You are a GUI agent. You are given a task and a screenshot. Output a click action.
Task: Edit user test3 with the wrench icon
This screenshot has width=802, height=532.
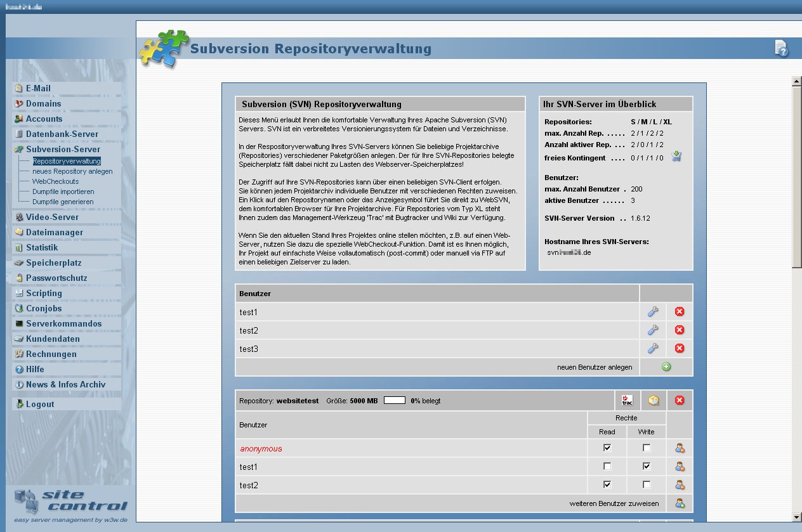653,348
